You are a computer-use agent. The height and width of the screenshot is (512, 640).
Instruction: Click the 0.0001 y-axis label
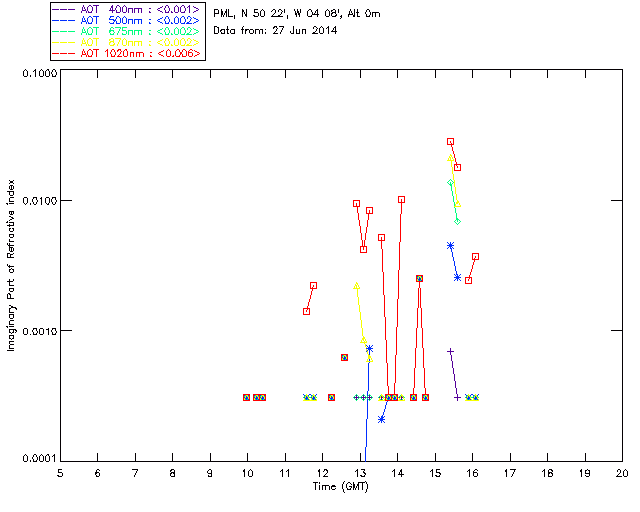point(39,459)
